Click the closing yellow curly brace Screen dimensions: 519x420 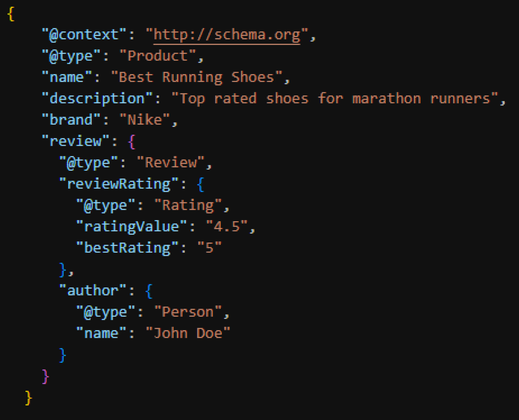tap(28, 398)
